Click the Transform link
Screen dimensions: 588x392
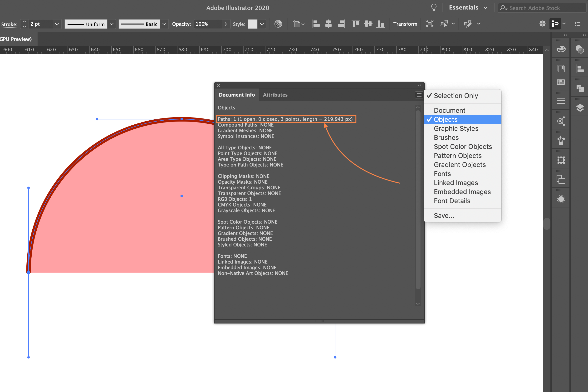(405, 24)
